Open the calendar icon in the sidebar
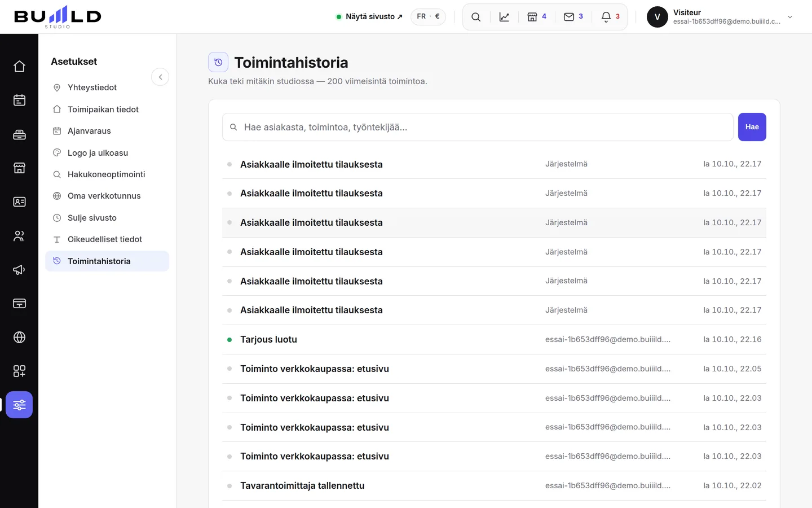 point(19,100)
